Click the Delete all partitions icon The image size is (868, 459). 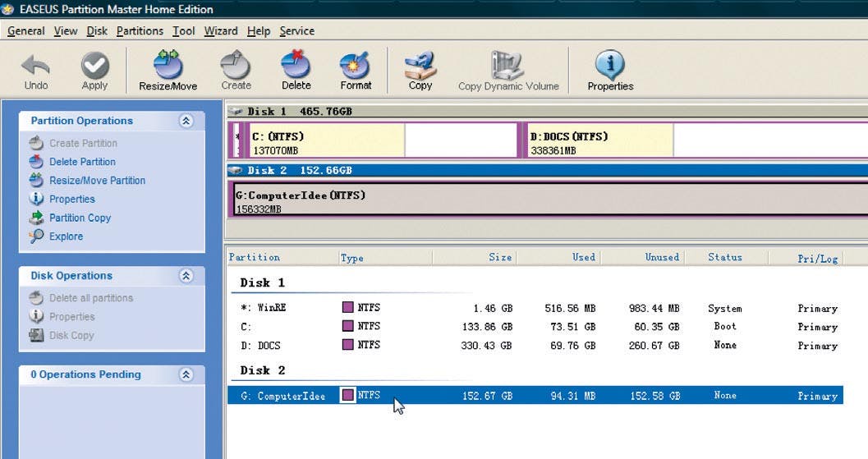(x=36, y=298)
